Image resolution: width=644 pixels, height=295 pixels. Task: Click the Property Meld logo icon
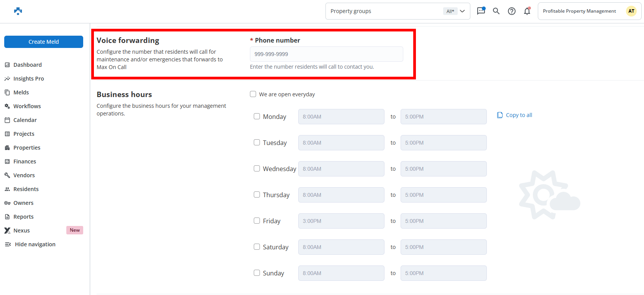pyautogui.click(x=18, y=11)
